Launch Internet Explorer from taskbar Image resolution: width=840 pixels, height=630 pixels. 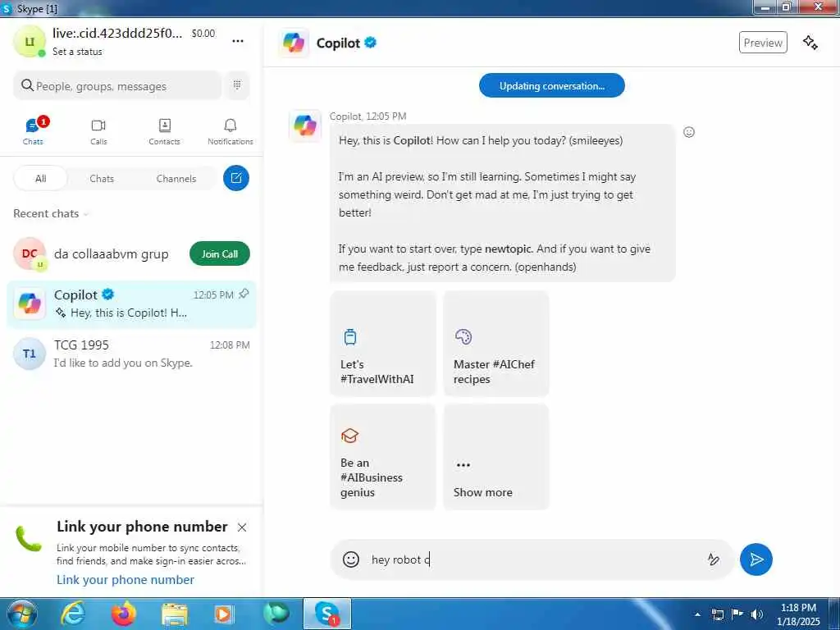click(x=72, y=614)
